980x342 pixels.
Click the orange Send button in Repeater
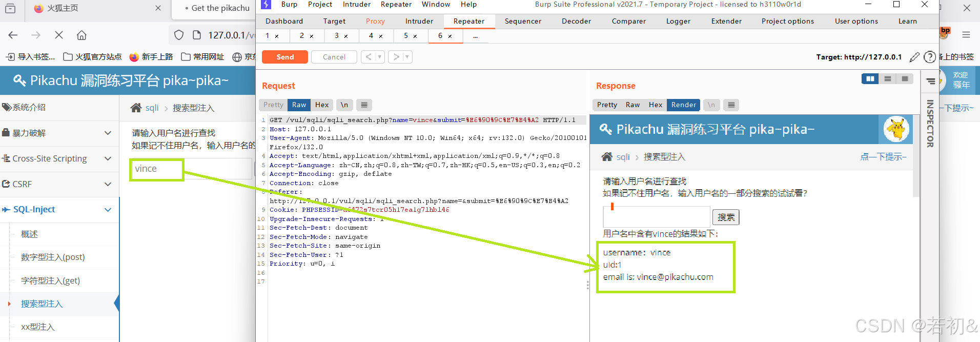click(x=285, y=57)
